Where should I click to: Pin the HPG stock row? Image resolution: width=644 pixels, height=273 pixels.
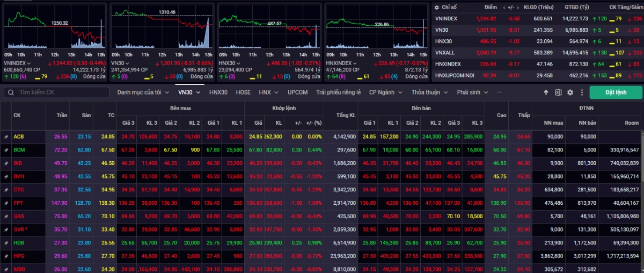coord(6,256)
